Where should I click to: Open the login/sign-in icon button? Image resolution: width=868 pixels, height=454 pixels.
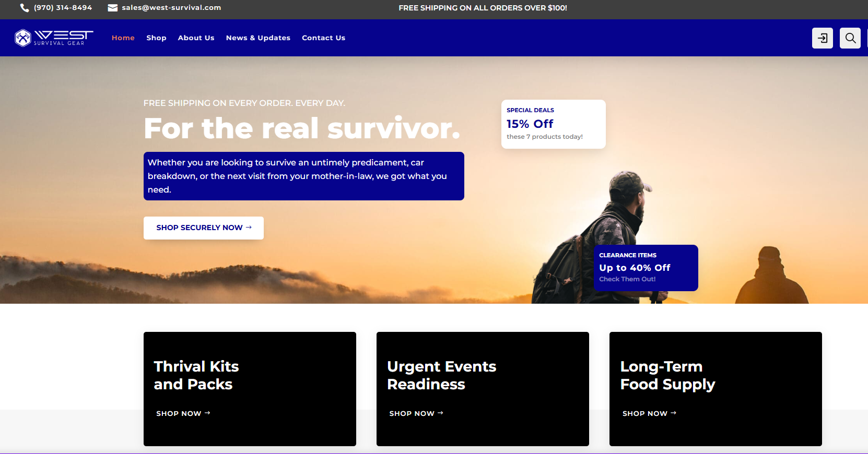(823, 38)
